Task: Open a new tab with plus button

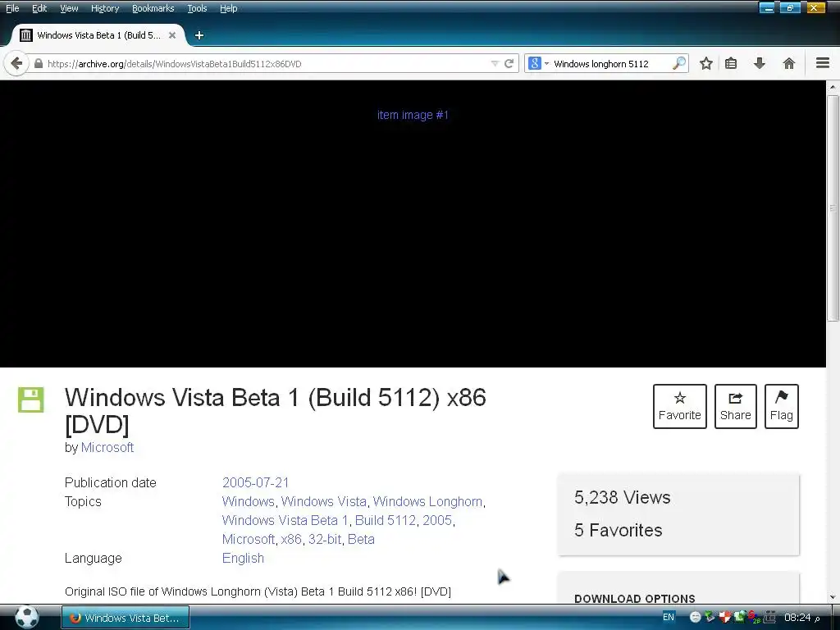Action: (x=199, y=35)
